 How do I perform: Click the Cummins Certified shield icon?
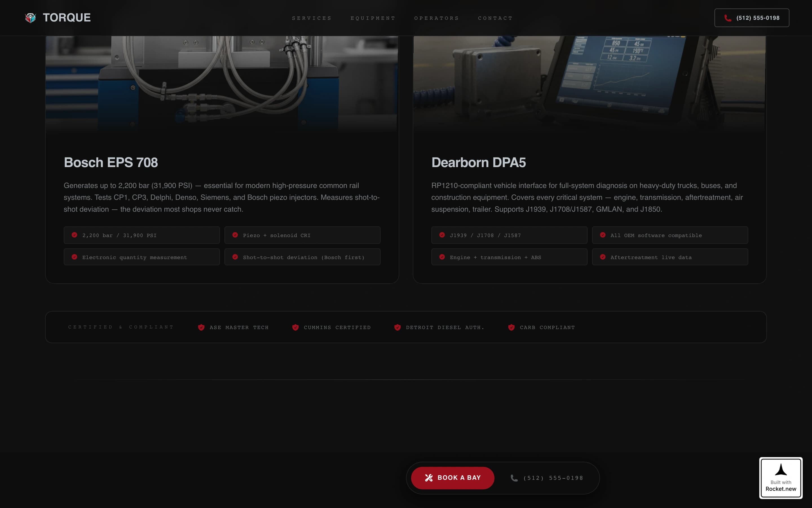pos(295,327)
